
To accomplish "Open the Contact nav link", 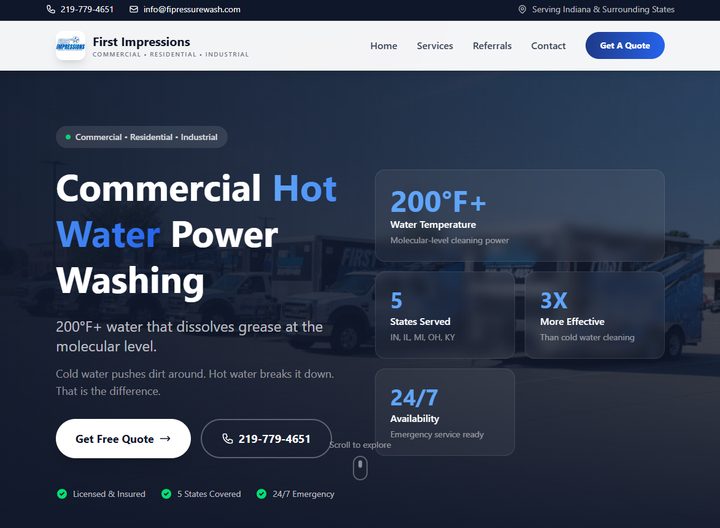I will point(548,45).
